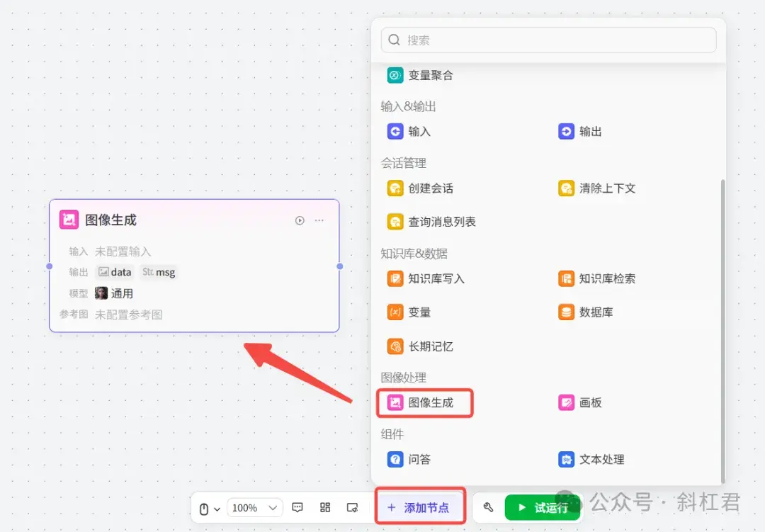Screen dimensions: 765x532
Task: Click the 图像生成 node's left input port
Action: 50,266
